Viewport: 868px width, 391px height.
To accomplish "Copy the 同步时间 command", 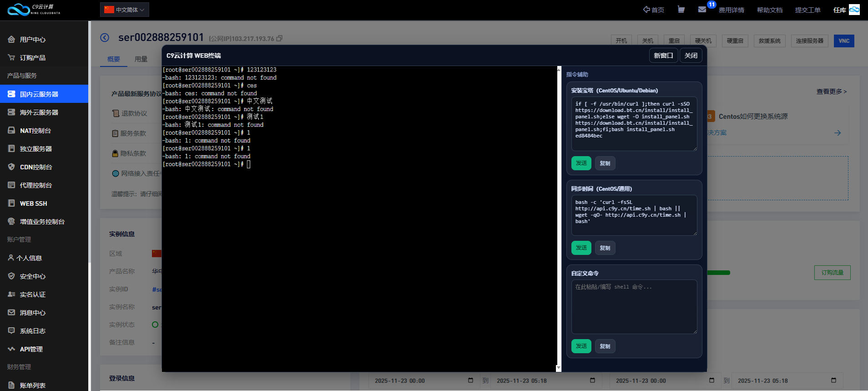I will pyautogui.click(x=605, y=248).
